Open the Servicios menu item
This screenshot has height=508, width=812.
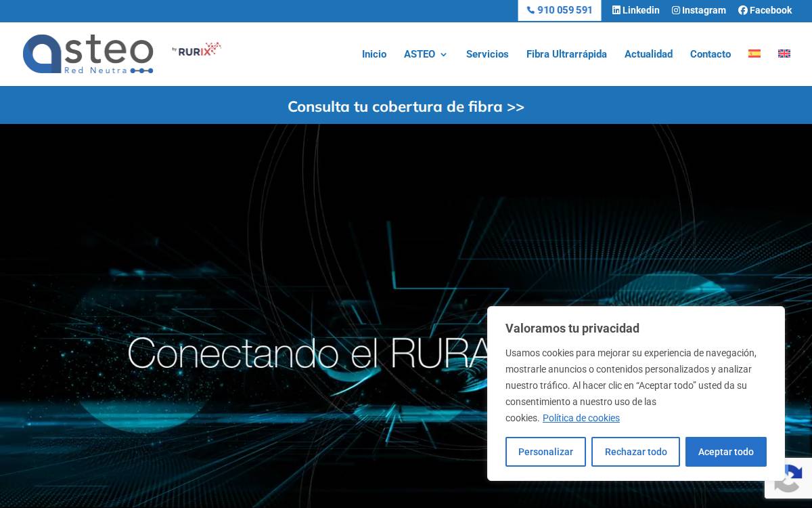coord(487,54)
